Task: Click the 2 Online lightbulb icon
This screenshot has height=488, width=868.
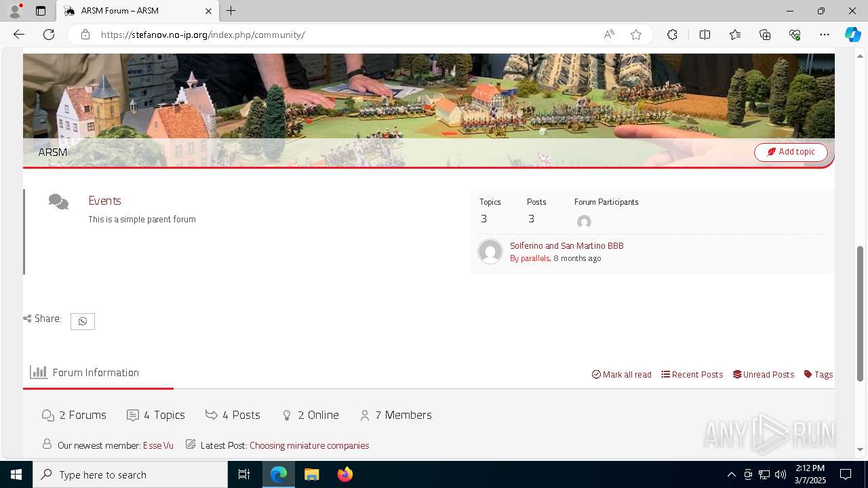Action: coord(287,415)
